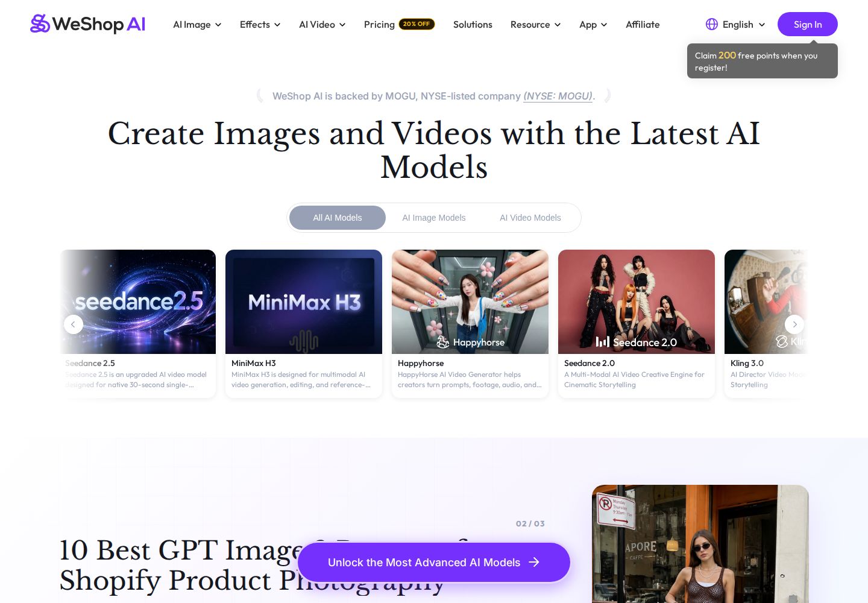Open the Seedance 2.5 thumbnail
The image size is (868, 603).
click(x=138, y=301)
